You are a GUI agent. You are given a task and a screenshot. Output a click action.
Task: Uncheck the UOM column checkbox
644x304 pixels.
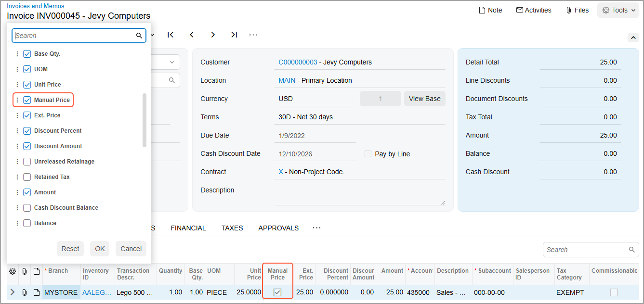pyautogui.click(x=27, y=69)
